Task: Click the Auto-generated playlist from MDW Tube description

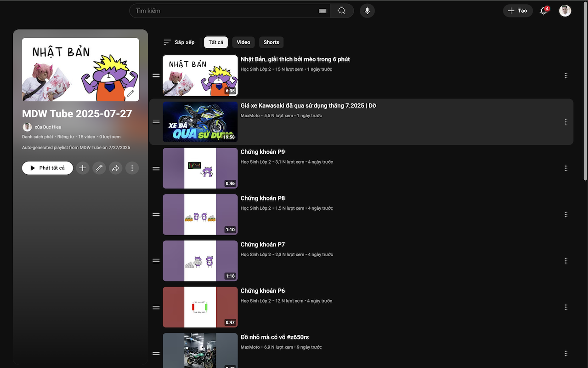Action: tap(76, 148)
